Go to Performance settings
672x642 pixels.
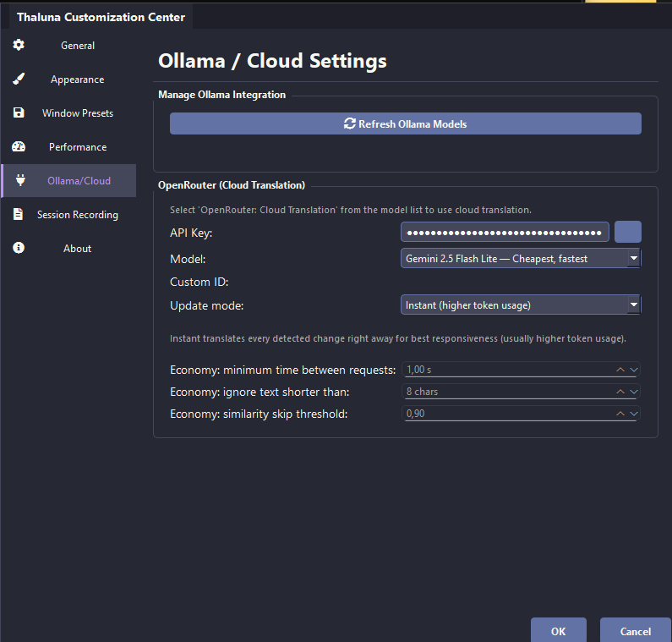pos(68,146)
